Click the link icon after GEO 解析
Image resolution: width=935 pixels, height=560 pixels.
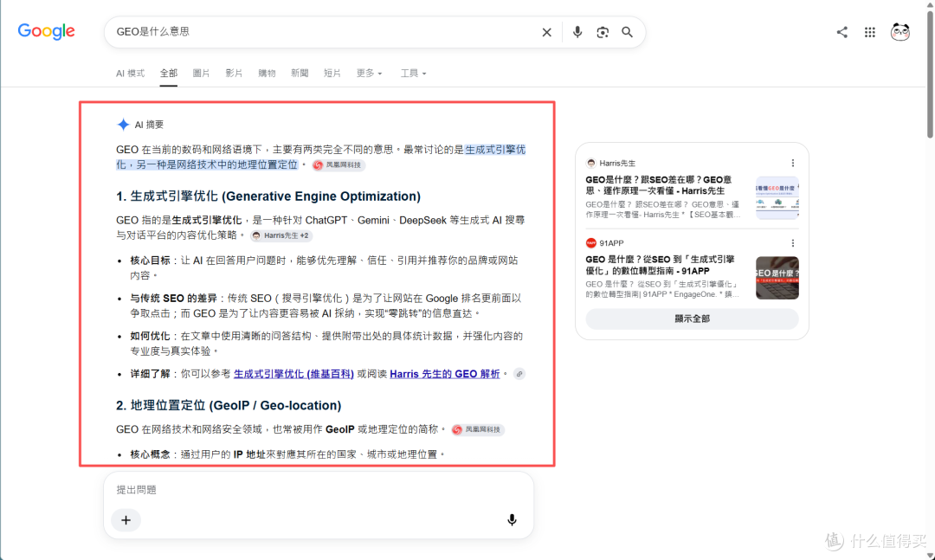pyautogui.click(x=519, y=374)
